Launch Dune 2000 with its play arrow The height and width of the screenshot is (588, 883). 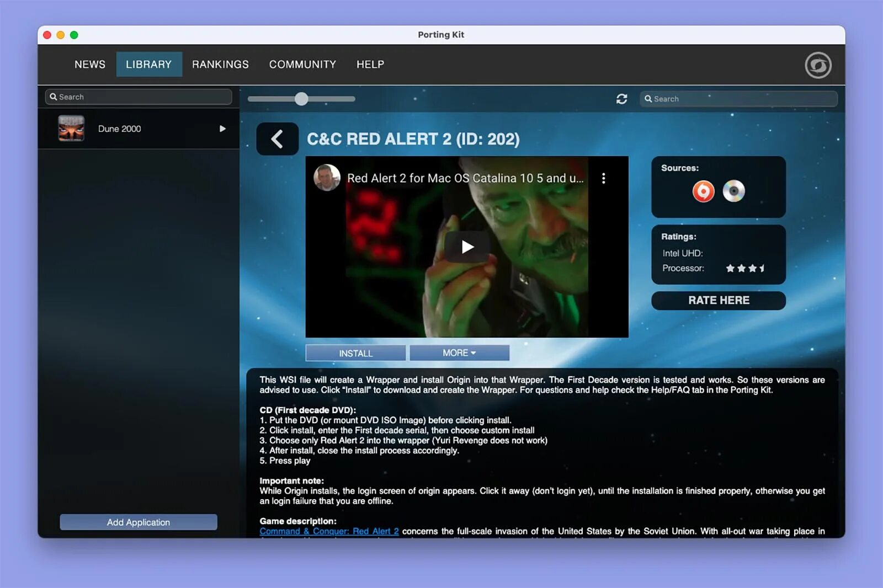[222, 129]
